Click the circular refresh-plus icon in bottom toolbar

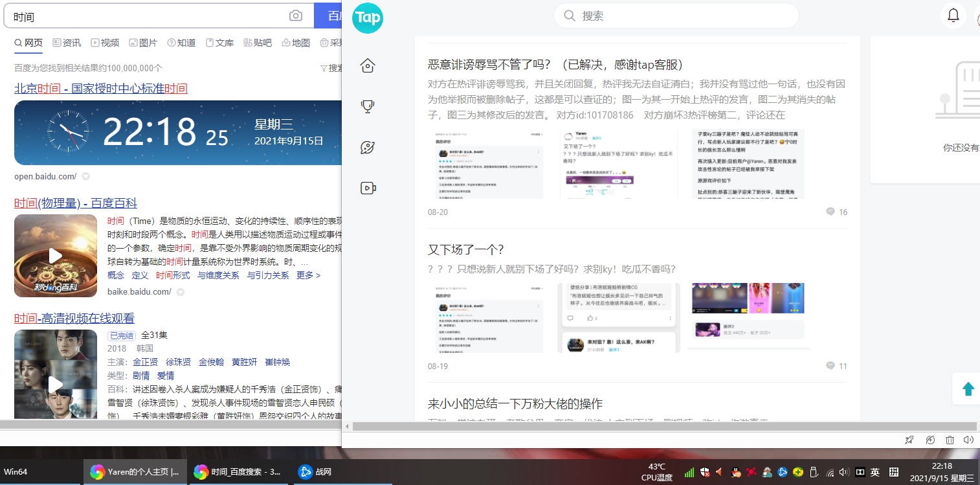[x=930, y=440]
